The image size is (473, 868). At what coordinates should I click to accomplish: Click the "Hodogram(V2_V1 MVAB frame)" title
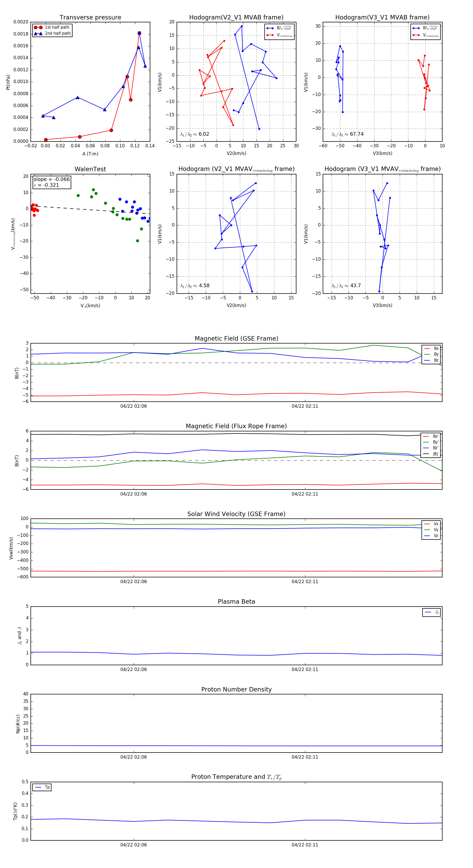tap(236, 18)
